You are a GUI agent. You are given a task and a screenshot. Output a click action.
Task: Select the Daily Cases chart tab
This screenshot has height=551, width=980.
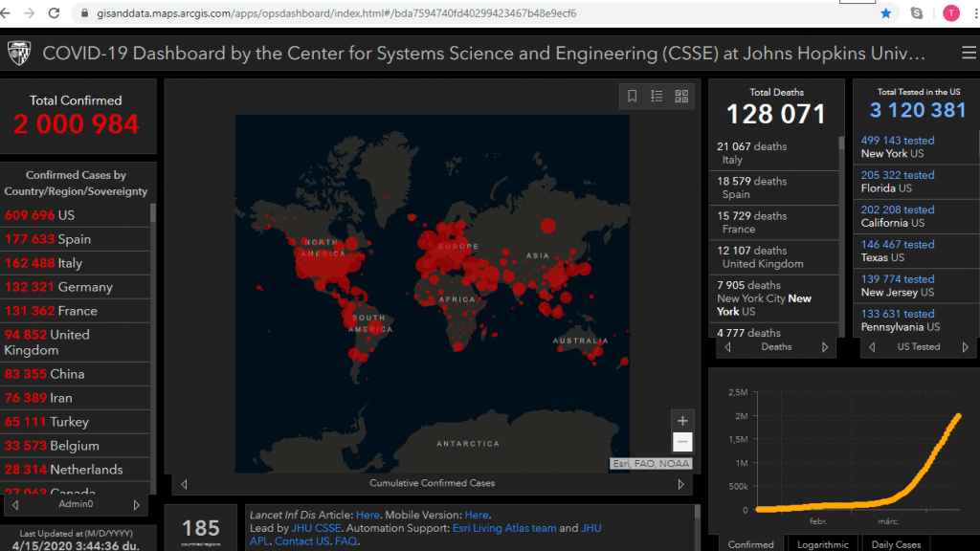point(896,543)
